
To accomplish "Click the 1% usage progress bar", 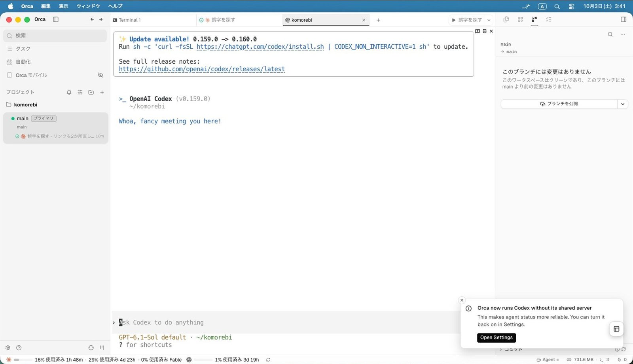I will (x=203, y=360).
